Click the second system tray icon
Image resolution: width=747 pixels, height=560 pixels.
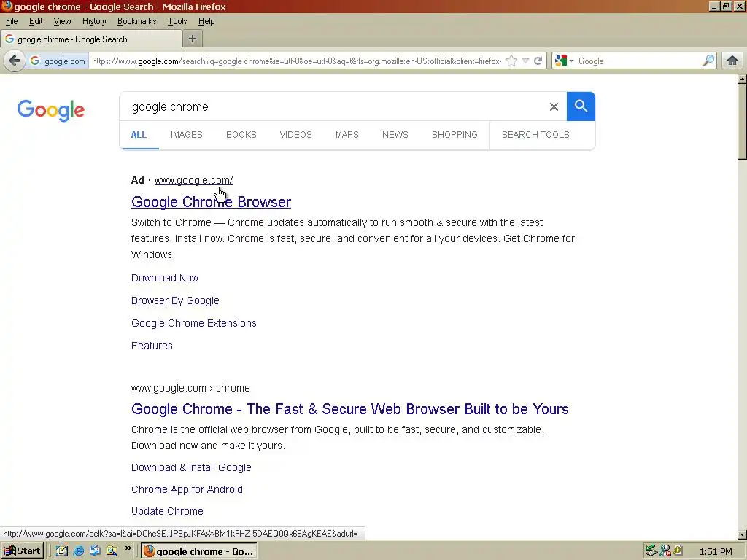click(665, 551)
